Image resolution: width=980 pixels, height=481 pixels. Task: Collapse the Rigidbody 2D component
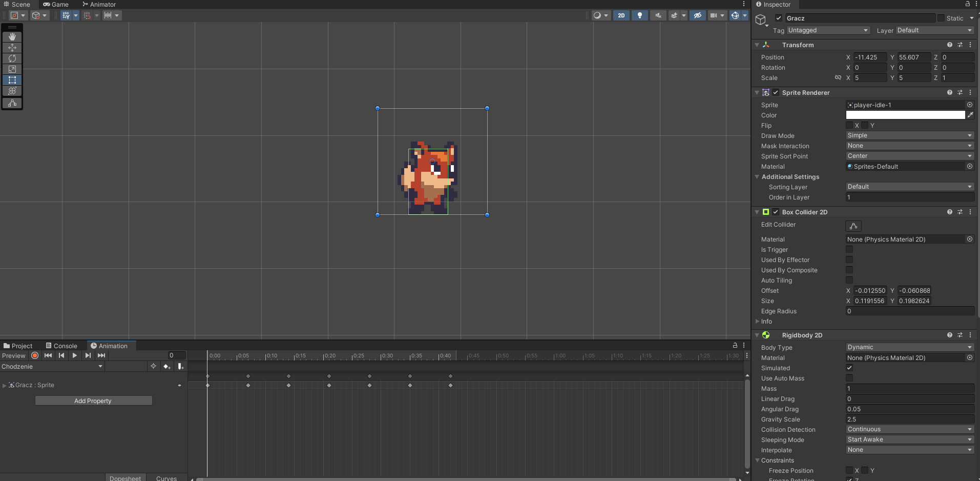(x=758, y=335)
